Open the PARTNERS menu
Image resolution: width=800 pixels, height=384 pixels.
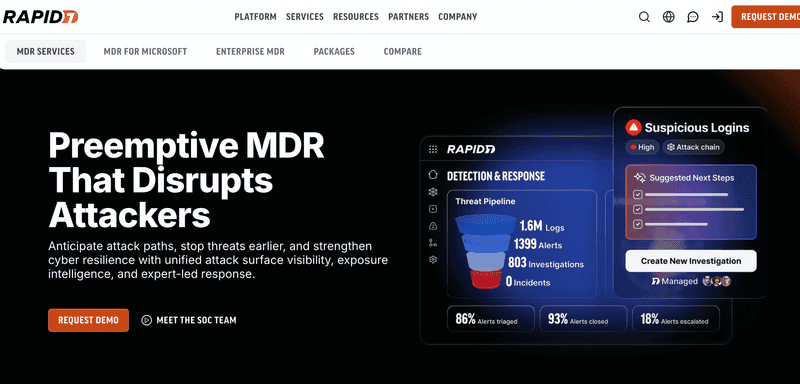[x=408, y=17]
